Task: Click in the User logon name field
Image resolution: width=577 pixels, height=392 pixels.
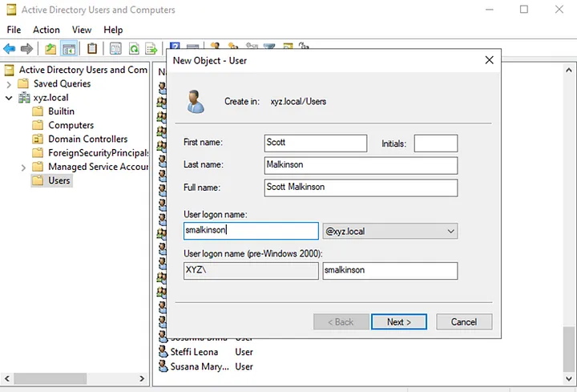Action: (251, 231)
